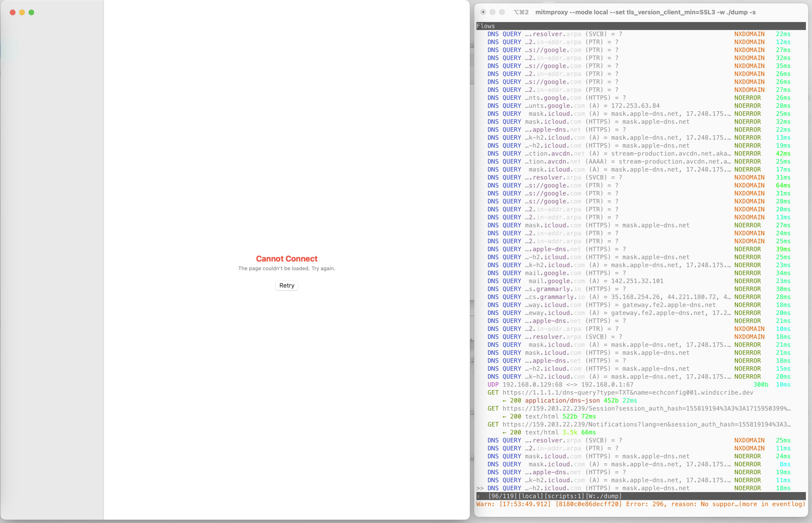The image size is (812, 523).
Task: Click the Warn message with more in eventlog
Action: (640, 504)
